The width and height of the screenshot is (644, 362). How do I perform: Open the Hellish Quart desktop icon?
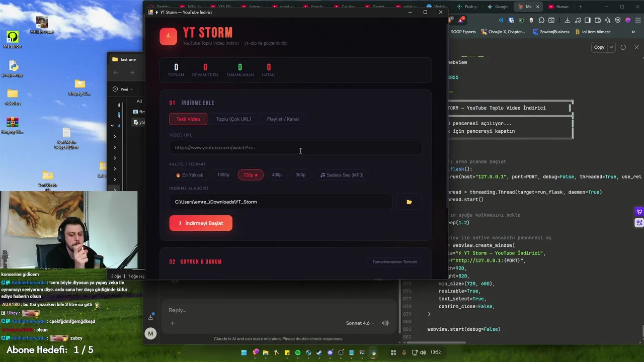pos(42,25)
